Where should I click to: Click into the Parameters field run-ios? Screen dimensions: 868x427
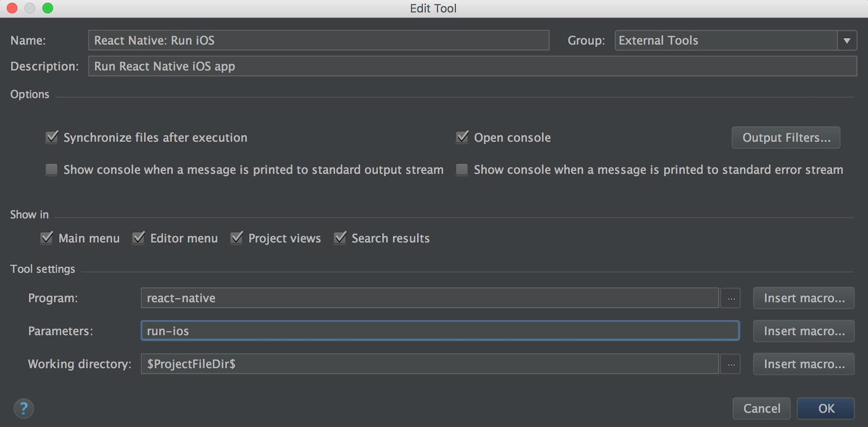tap(440, 331)
